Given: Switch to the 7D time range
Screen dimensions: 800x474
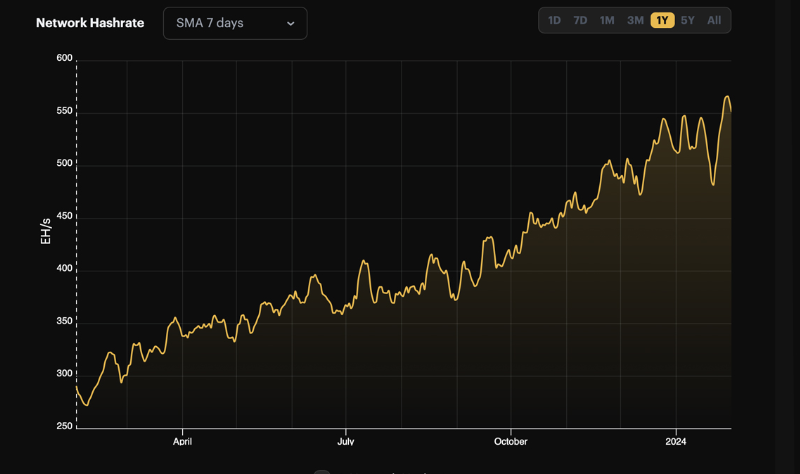Looking at the screenshot, I should click(x=580, y=20).
